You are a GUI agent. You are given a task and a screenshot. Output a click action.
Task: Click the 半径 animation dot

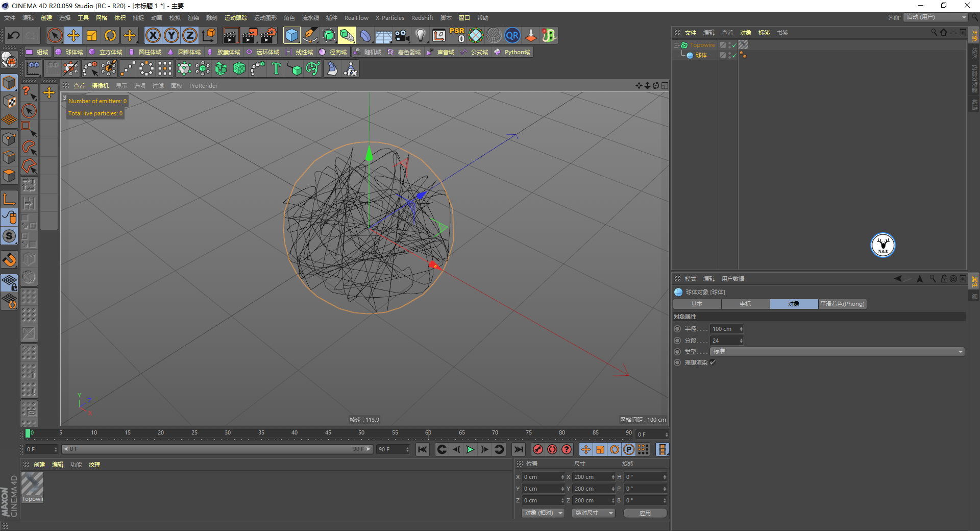coord(677,329)
